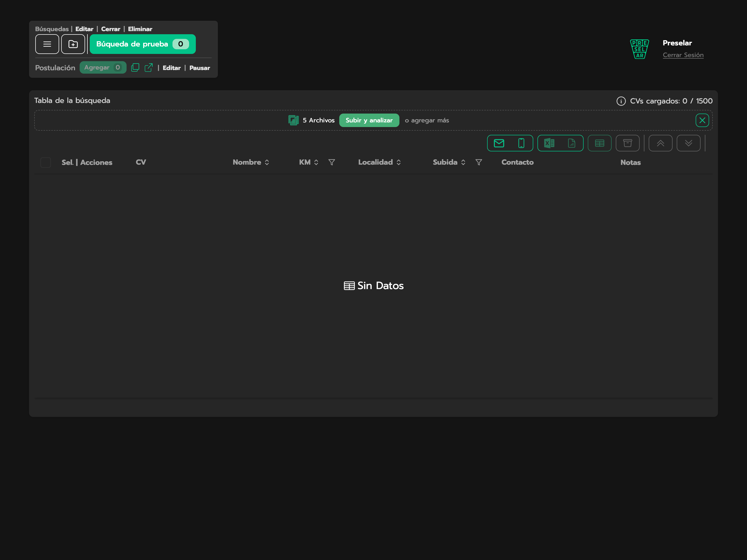The width and height of the screenshot is (747, 560).
Task: Click the 'o agregar más' text
Action: [x=427, y=121]
